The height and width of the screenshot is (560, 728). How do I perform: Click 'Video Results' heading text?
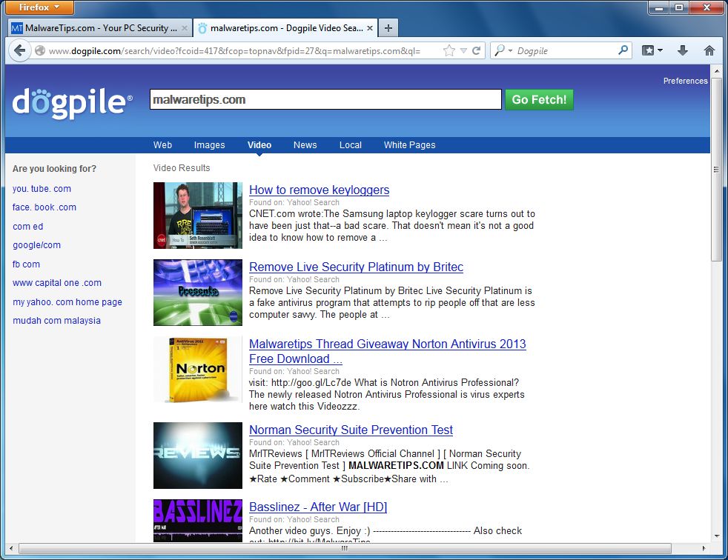(182, 168)
